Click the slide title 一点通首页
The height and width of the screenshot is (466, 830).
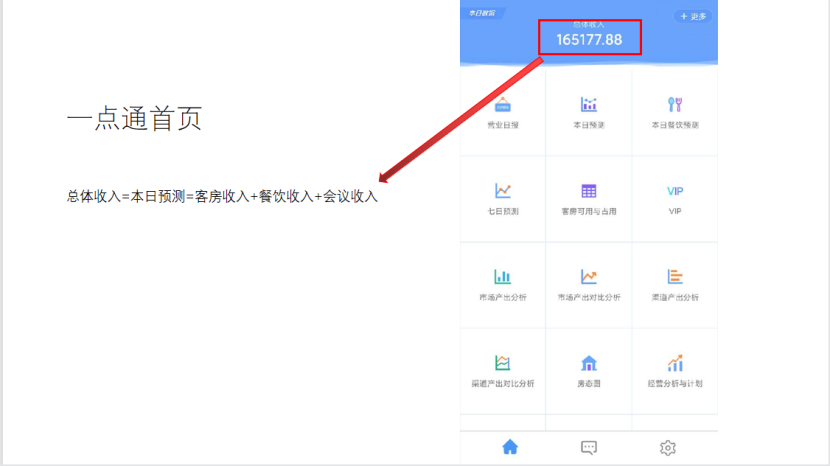134,118
